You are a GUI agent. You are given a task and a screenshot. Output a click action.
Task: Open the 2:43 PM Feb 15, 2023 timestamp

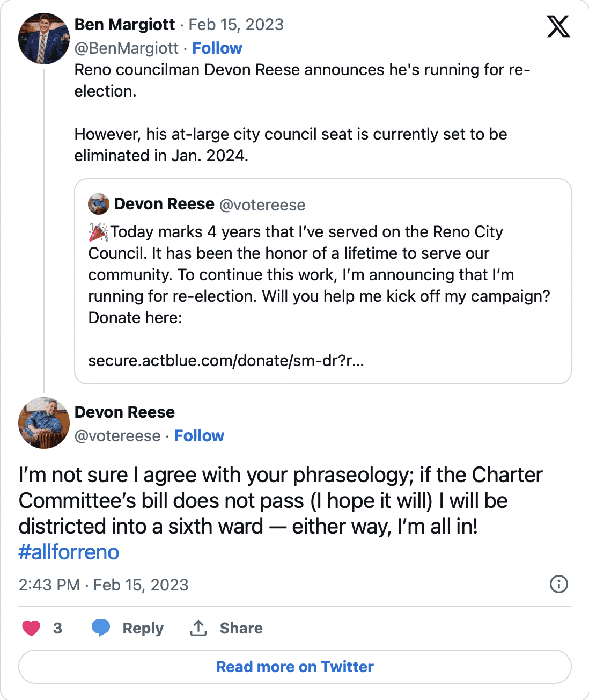pyautogui.click(x=104, y=585)
